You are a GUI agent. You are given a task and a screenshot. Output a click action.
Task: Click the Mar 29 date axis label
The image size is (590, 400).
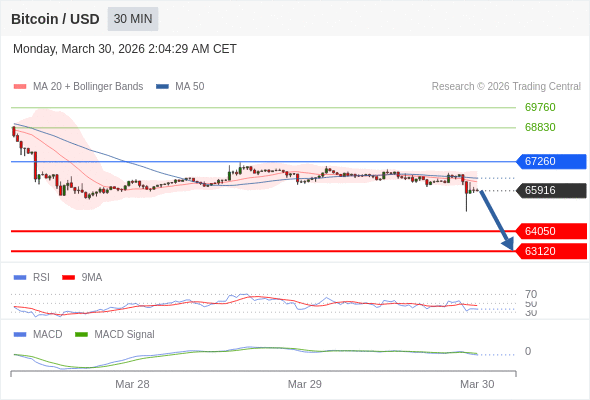click(x=305, y=384)
